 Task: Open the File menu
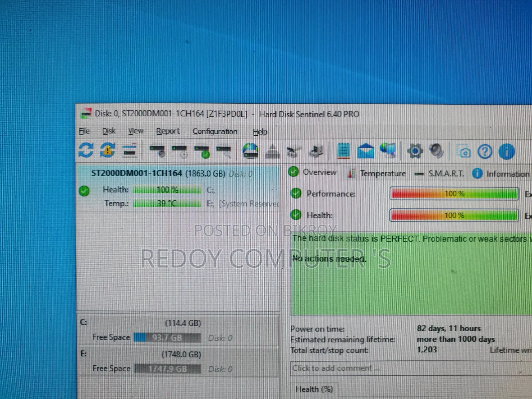point(84,131)
